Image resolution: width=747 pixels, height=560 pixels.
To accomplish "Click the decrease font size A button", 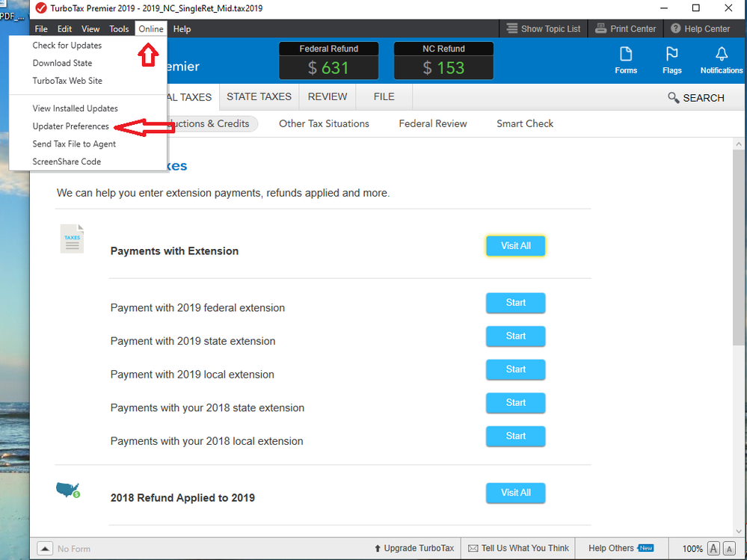I will 729,549.
